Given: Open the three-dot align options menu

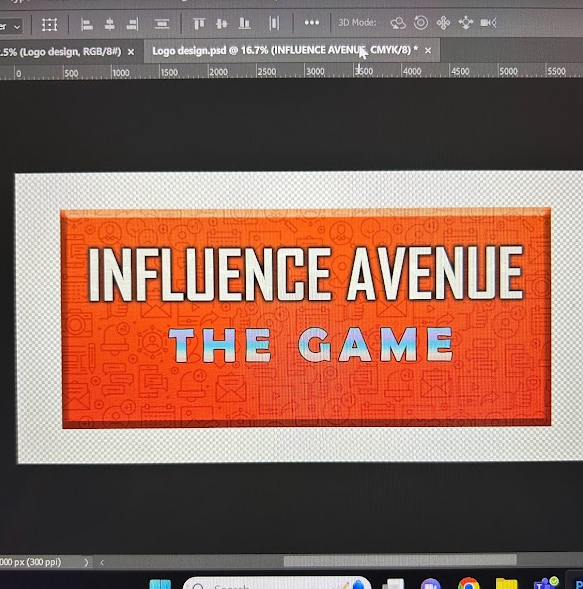Looking at the screenshot, I should tap(312, 23).
